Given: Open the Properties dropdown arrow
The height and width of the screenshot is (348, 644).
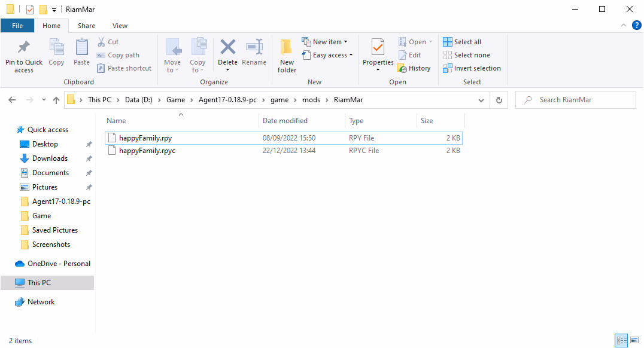Looking at the screenshot, I should click(x=378, y=70).
